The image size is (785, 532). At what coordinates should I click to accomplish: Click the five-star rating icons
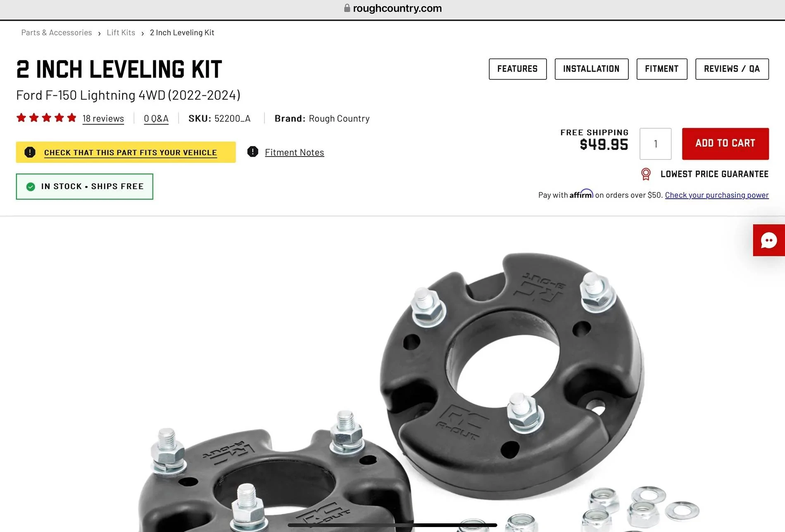46,118
